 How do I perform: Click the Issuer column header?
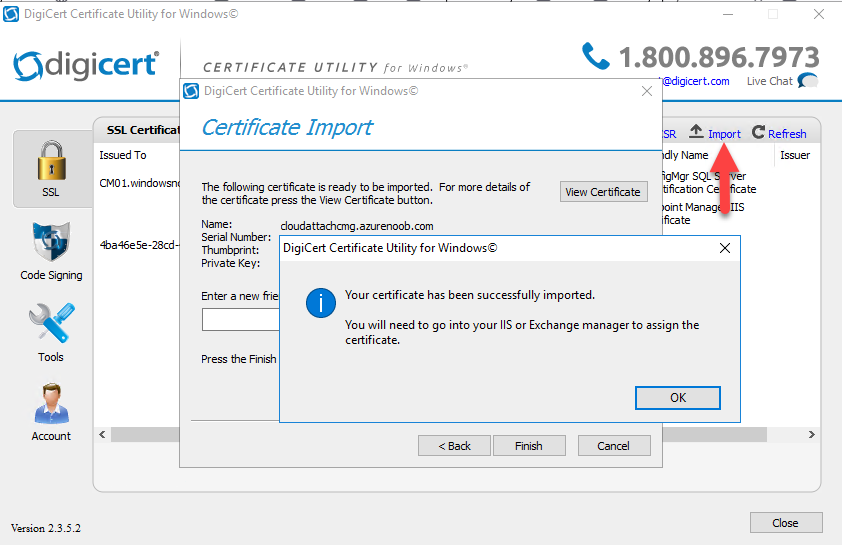pyautogui.click(x=795, y=155)
